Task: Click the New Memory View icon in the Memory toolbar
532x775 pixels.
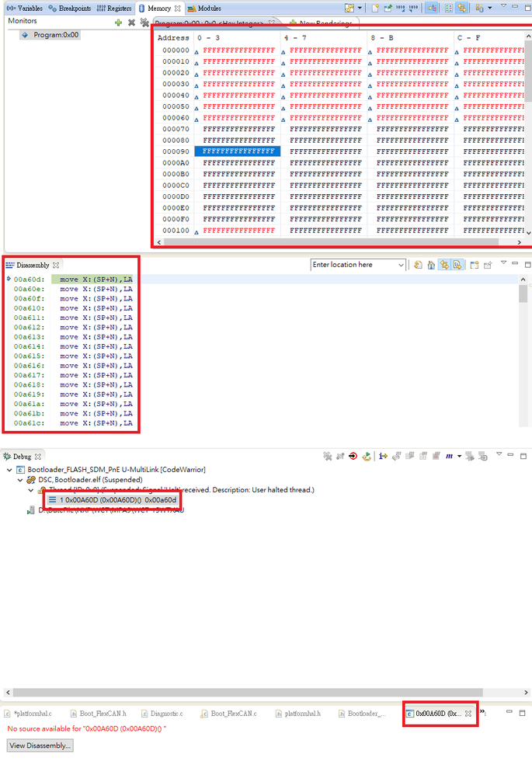Action: pyautogui.click(x=375, y=8)
